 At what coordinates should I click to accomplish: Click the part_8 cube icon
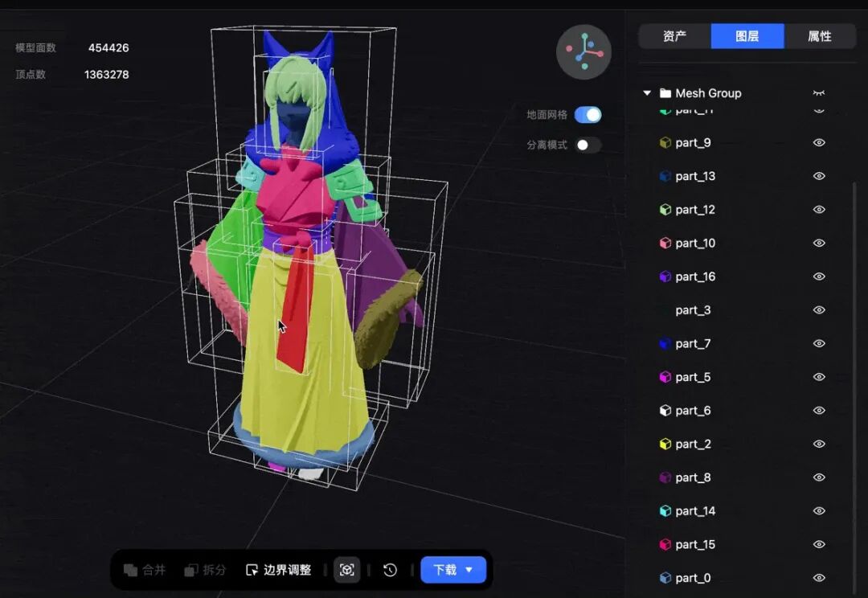pos(665,478)
